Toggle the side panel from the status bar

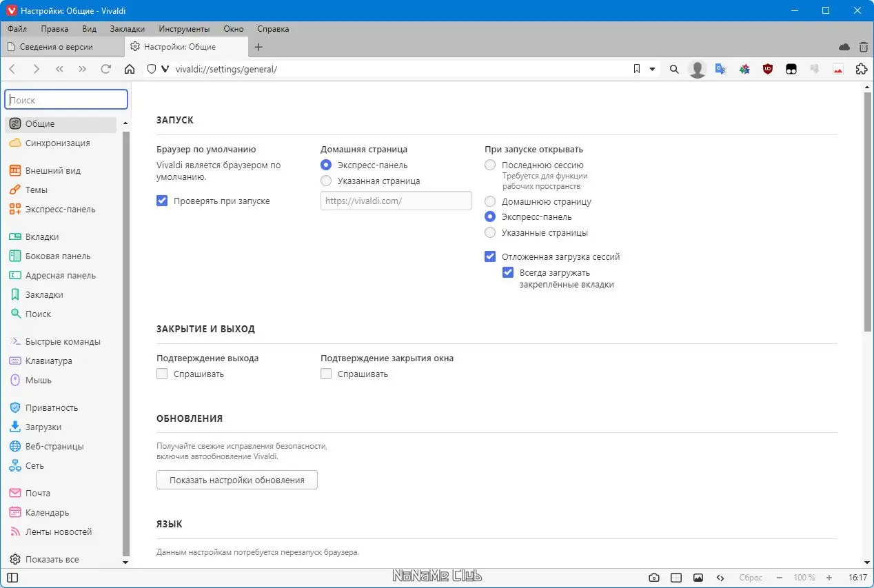[12, 578]
